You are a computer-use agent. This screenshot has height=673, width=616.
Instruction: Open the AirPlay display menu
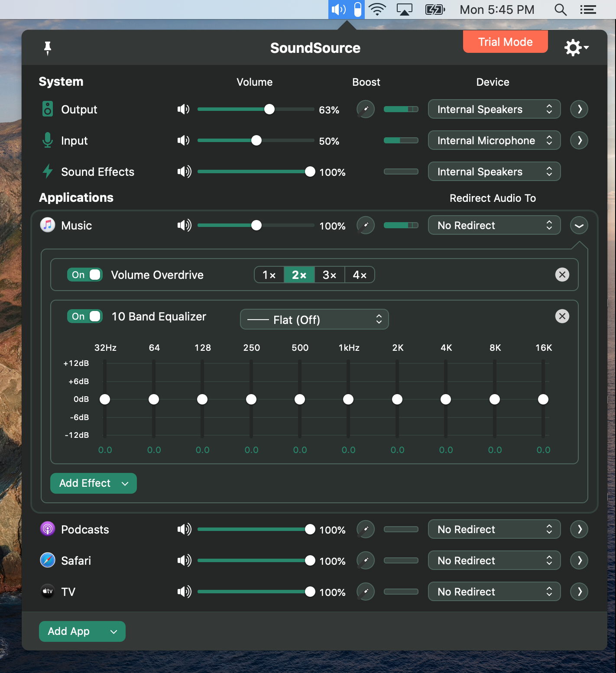point(405,10)
